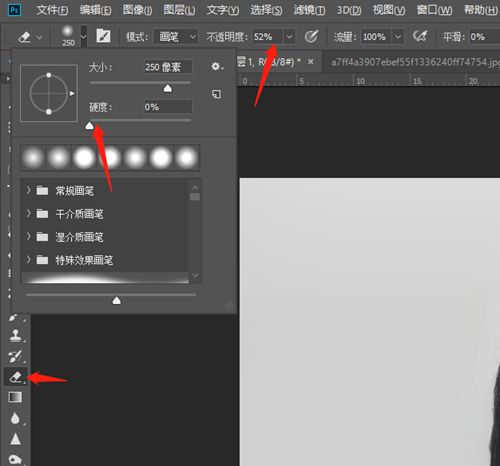Select the third recent brush thumbnail
500x466 pixels.
pos(84,157)
